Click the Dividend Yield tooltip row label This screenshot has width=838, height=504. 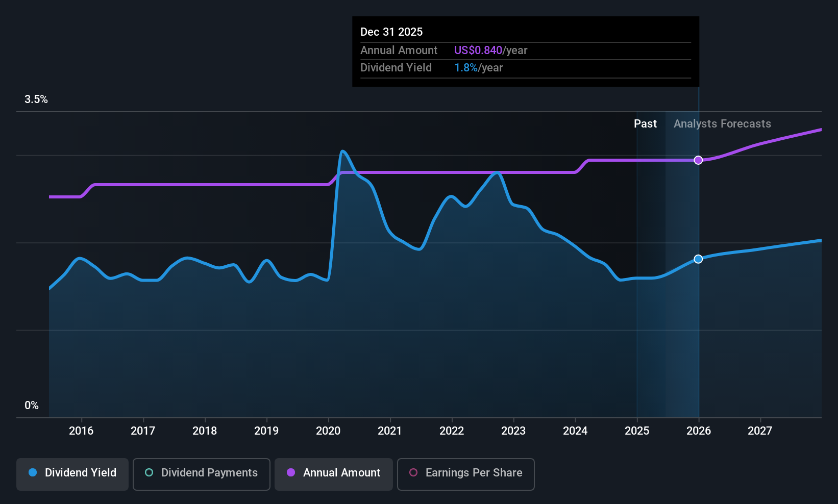click(396, 67)
